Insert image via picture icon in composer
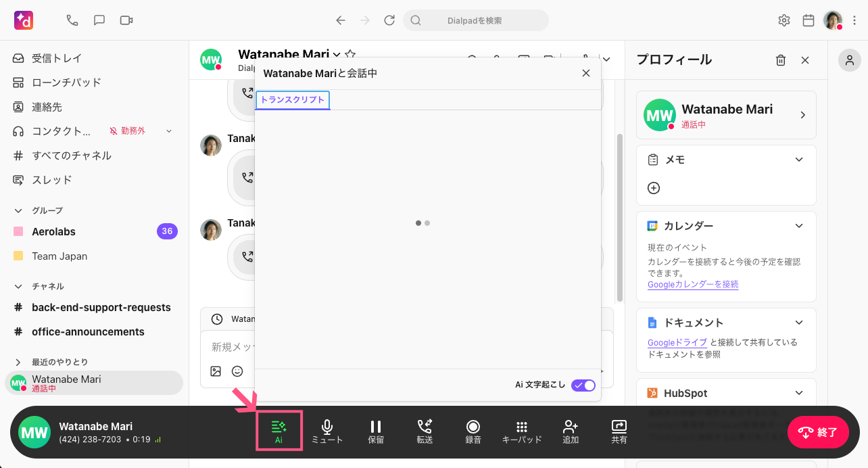The height and width of the screenshot is (468, 868). pyautogui.click(x=216, y=371)
